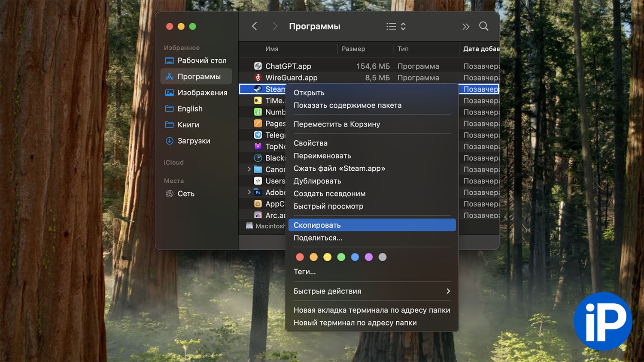Image resolution: width=644 pixels, height=362 pixels.
Task: Apply the red color tag
Action: pos(300,257)
